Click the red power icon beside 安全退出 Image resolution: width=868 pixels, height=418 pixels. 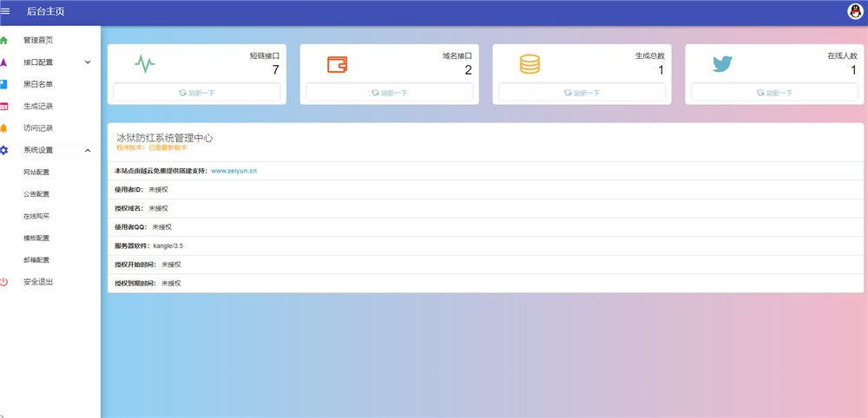click(3, 282)
